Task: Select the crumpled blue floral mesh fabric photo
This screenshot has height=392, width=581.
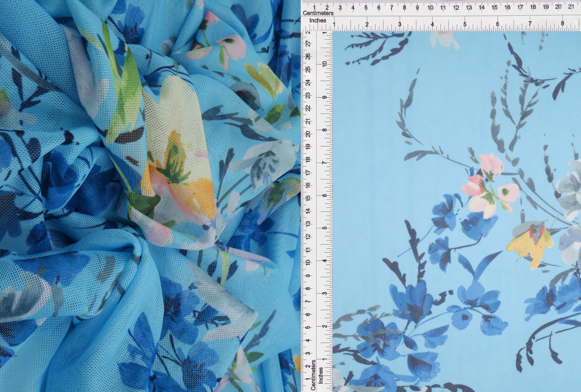Action: click(x=150, y=196)
